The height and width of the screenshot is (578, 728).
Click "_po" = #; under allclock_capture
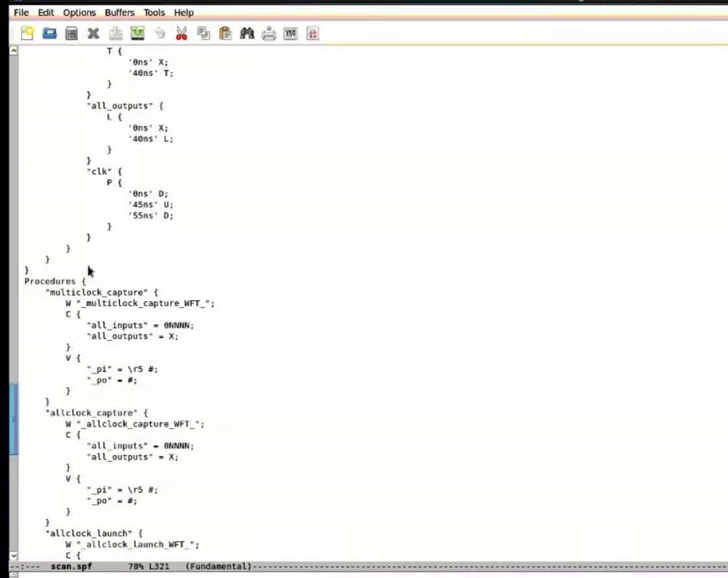click(x=112, y=501)
